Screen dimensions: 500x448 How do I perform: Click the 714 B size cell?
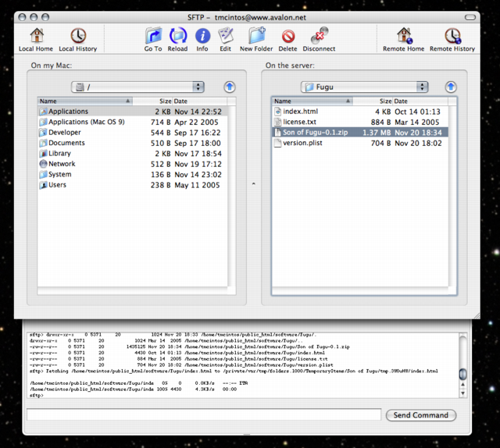pyautogui.click(x=160, y=123)
